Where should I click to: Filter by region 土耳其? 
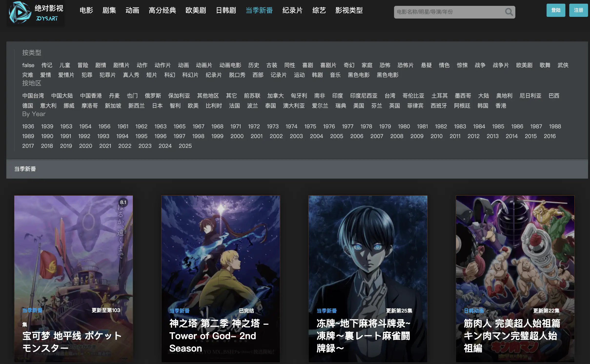439,96
